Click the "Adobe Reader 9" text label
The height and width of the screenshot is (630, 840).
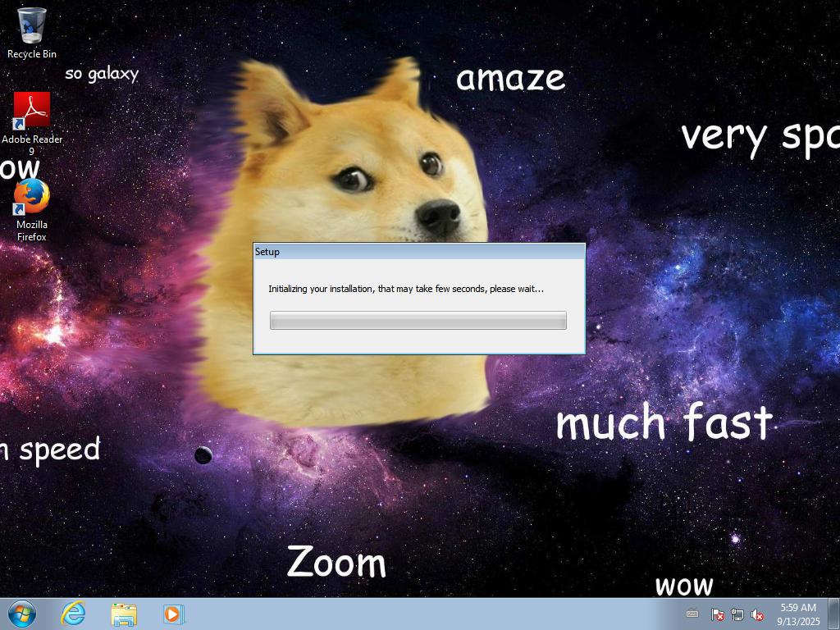click(32, 144)
